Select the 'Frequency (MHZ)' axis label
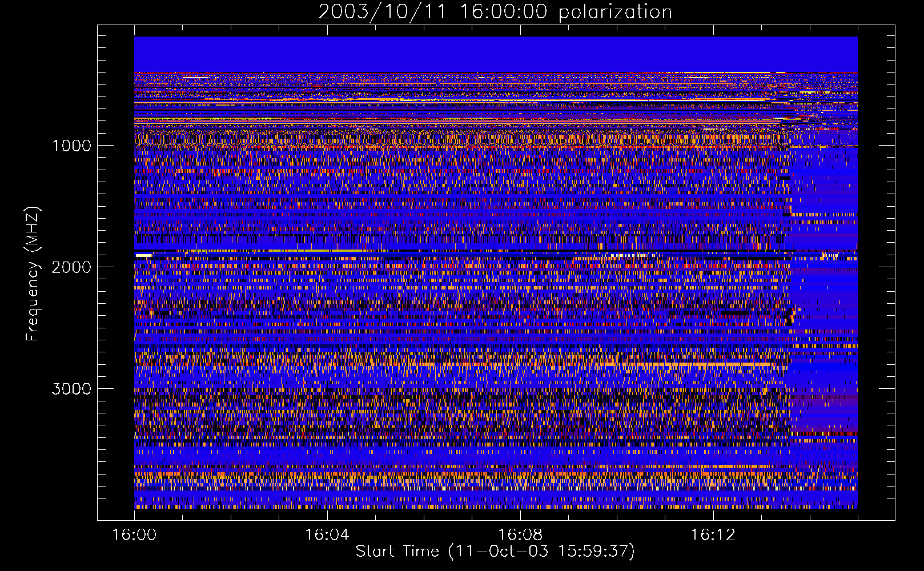The image size is (924, 571). pyautogui.click(x=33, y=274)
